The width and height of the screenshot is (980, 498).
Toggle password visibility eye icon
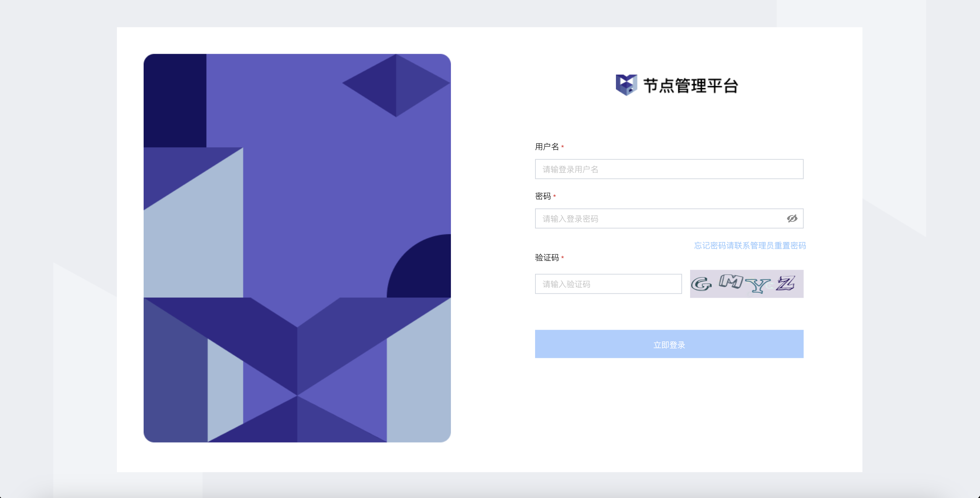(x=792, y=219)
